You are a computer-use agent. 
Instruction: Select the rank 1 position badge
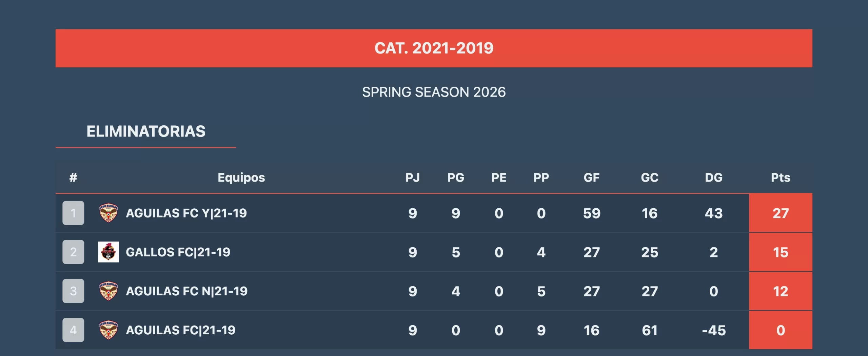point(73,213)
